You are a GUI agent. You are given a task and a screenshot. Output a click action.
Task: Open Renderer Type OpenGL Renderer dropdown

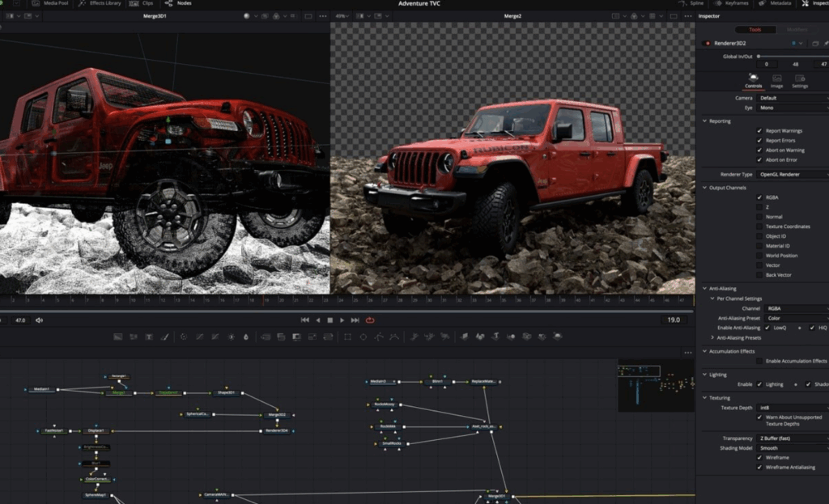[792, 175]
